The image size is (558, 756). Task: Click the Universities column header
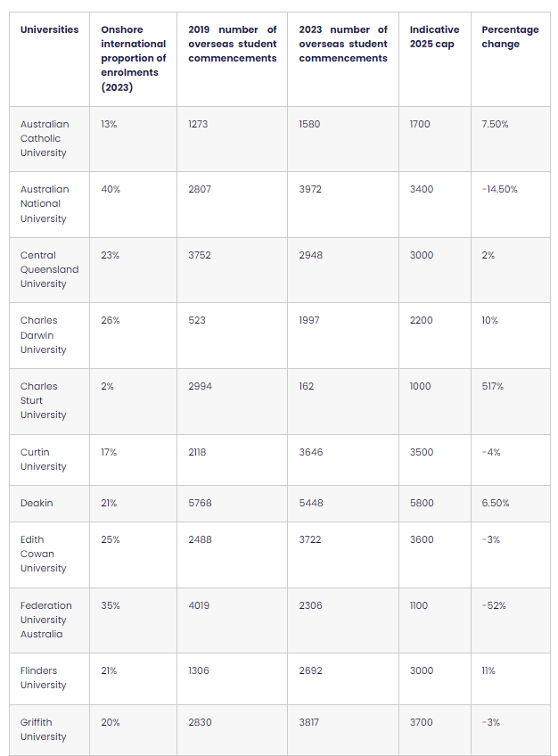tap(49, 29)
